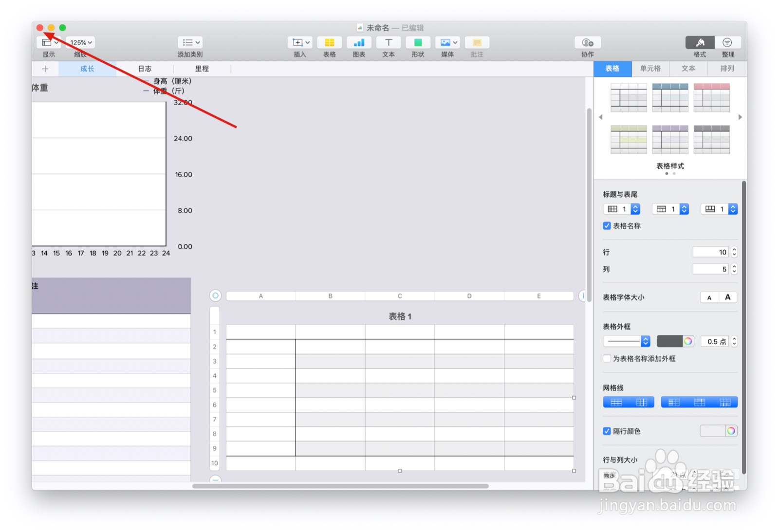The height and width of the screenshot is (532, 779).
Task: Open the outline color wheel picker
Action: tap(688, 342)
